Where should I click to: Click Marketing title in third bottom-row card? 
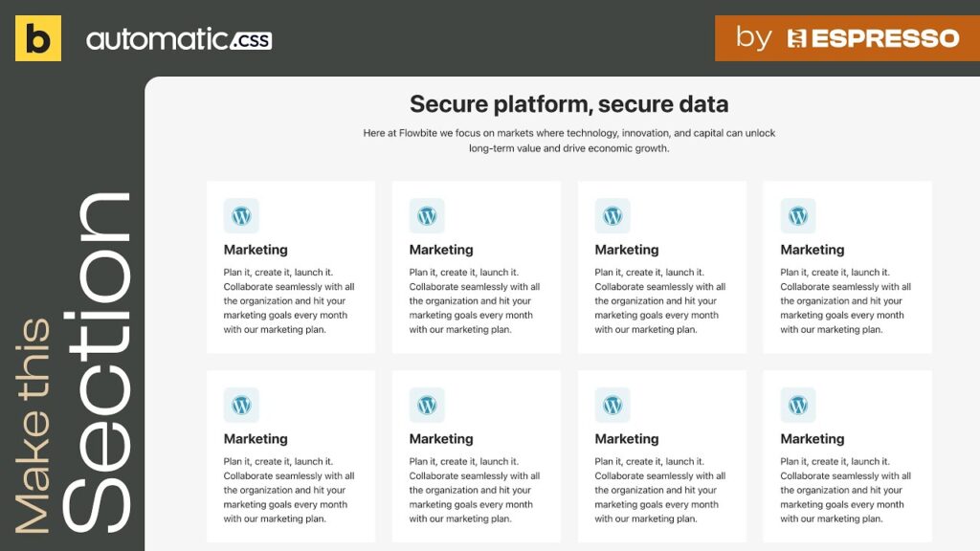[627, 439]
